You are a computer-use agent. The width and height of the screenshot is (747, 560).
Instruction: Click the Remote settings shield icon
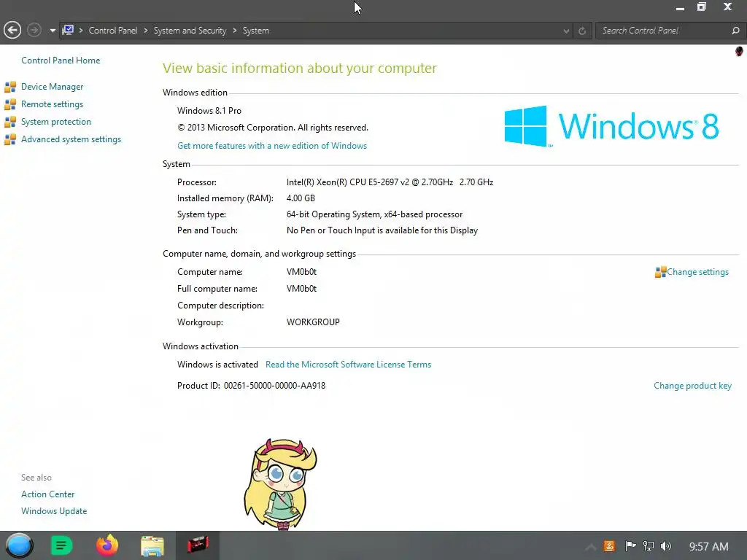click(x=10, y=104)
